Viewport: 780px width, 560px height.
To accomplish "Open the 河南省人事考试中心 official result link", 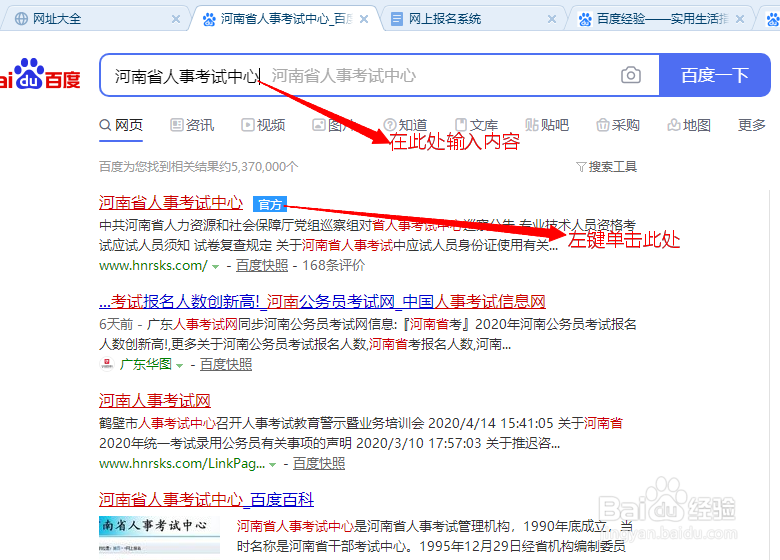I will pos(171,202).
